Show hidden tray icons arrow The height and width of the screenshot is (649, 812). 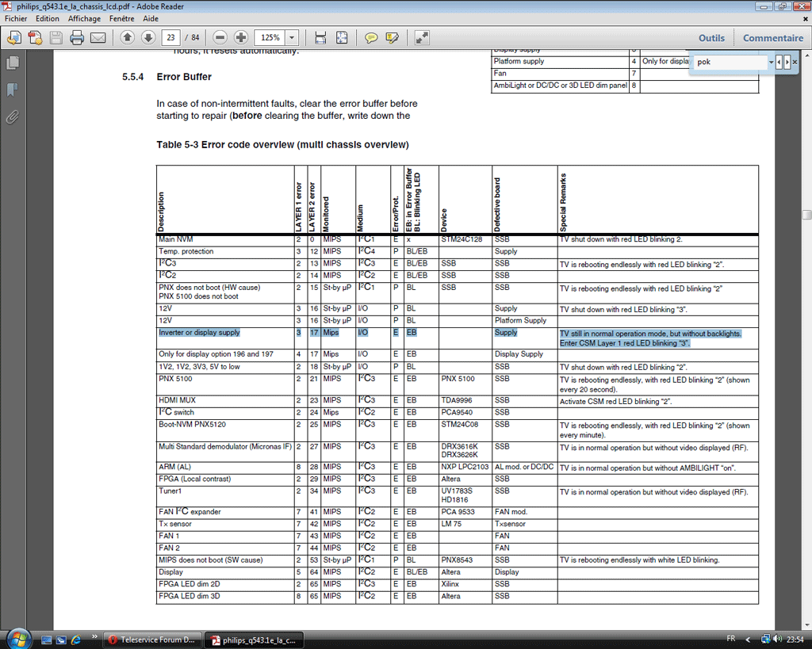point(748,639)
